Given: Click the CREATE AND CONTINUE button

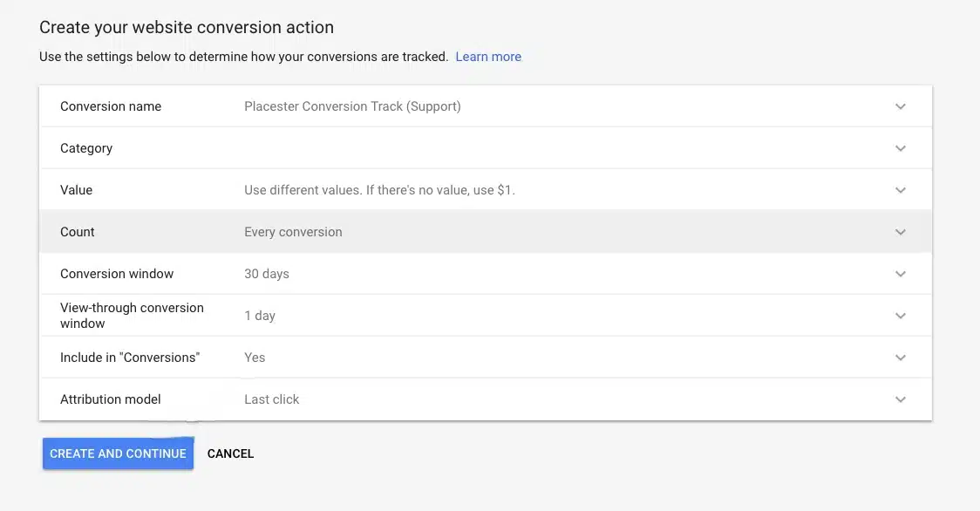Looking at the screenshot, I should [118, 453].
